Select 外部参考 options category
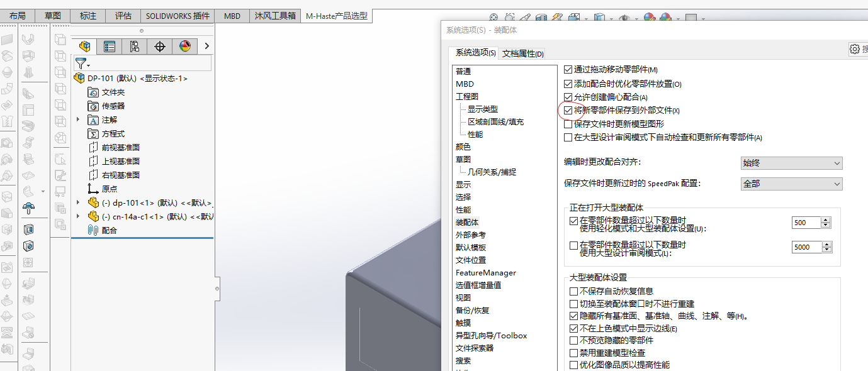Image resolution: width=868 pixels, height=371 pixels. pos(471,235)
